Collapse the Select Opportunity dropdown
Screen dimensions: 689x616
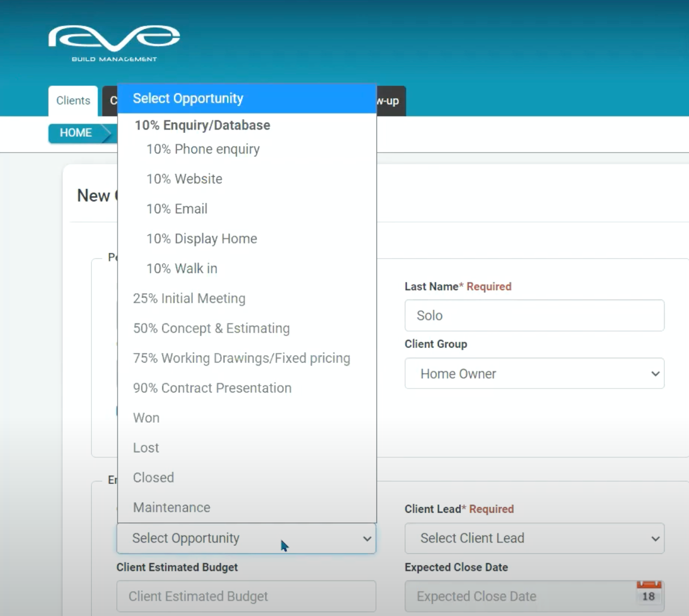[246, 538]
